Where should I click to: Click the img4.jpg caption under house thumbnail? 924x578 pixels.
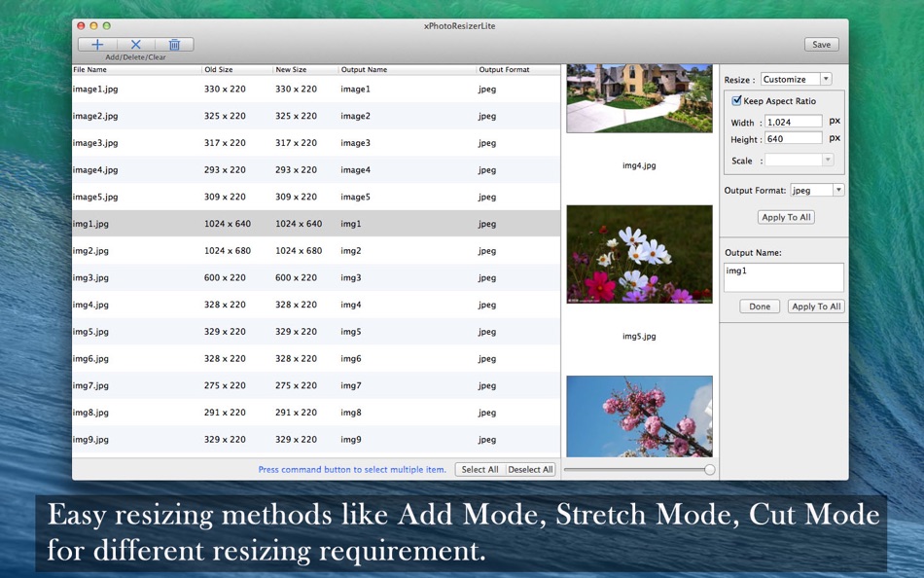(x=639, y=165)
